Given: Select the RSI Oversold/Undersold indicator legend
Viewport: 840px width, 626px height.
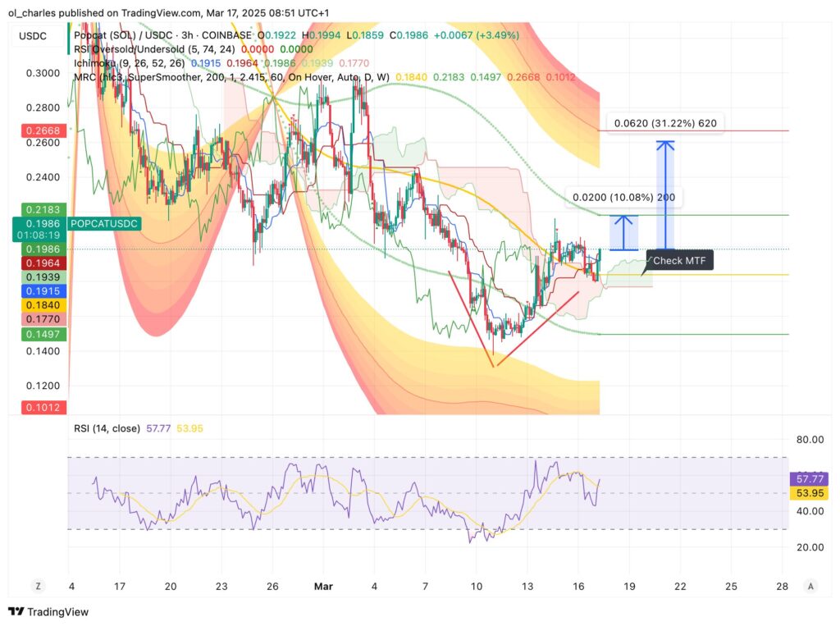Looking at the screenshot, I should 154,49.
